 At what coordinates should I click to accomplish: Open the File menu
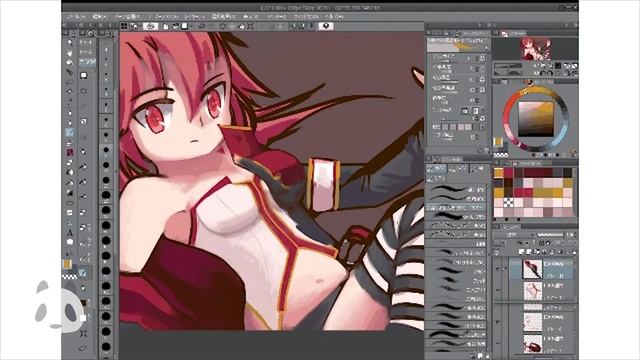(76, 17)
